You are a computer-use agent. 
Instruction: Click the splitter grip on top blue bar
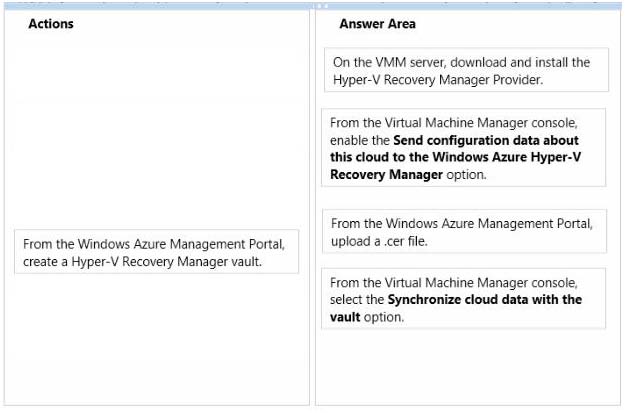pos(321,6)
